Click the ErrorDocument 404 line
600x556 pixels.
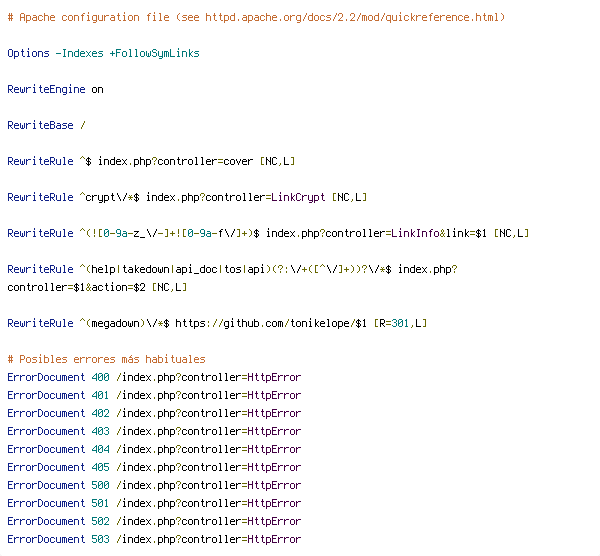click(x=154, y=449)
